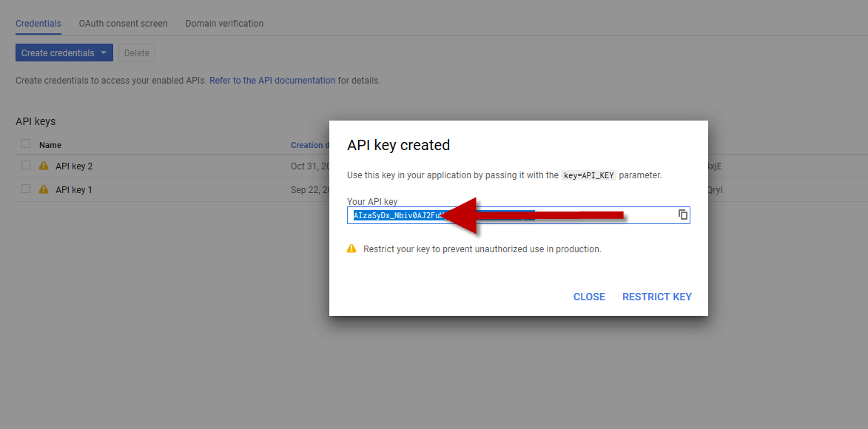
Task: Open the Create credentials dropdown
Action: (x=64, y=53)
